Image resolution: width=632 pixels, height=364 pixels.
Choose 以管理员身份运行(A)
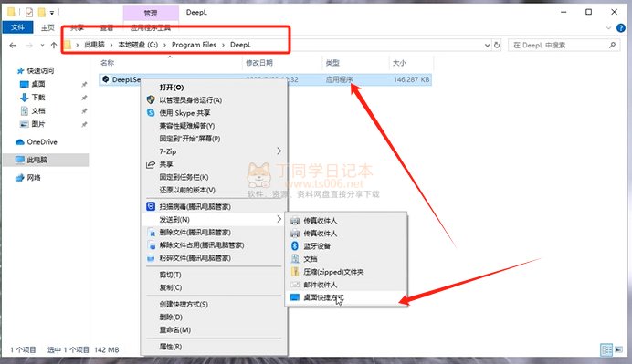(214, 100)
